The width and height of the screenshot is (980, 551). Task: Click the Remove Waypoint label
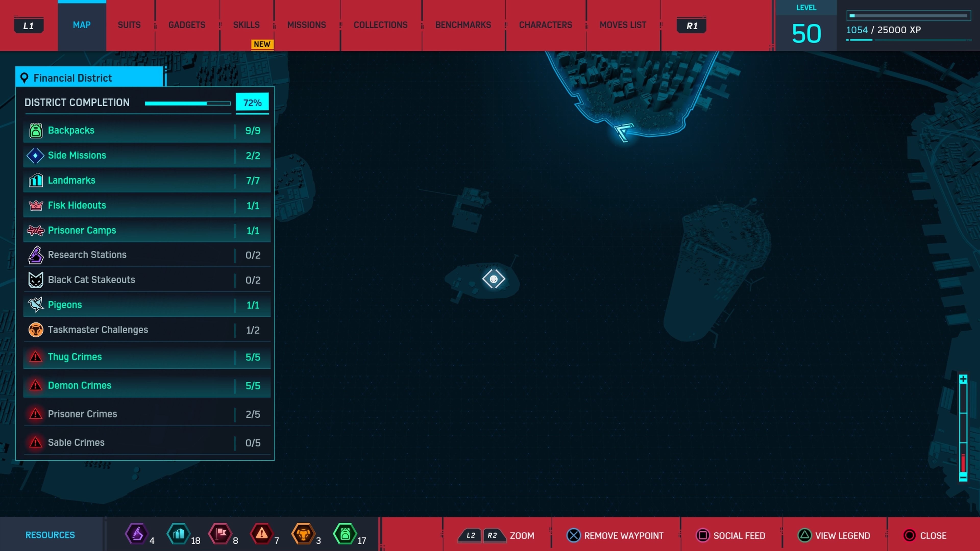[x=624, y=535]
